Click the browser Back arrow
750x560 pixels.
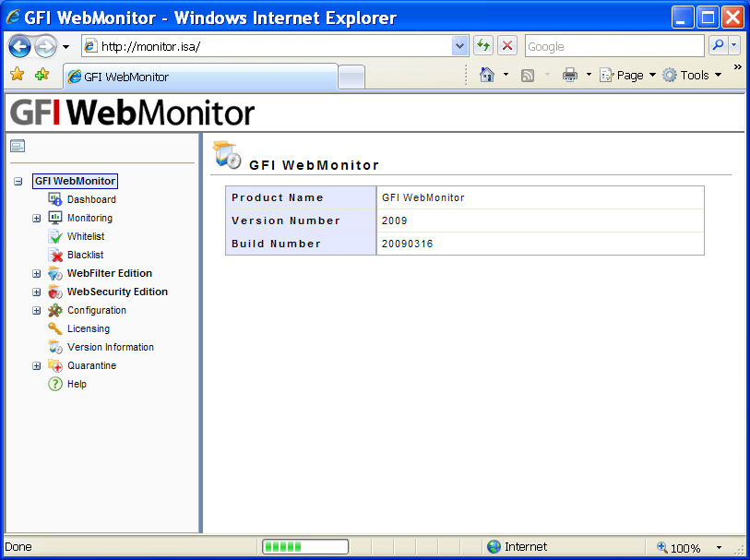coord(19,46)
